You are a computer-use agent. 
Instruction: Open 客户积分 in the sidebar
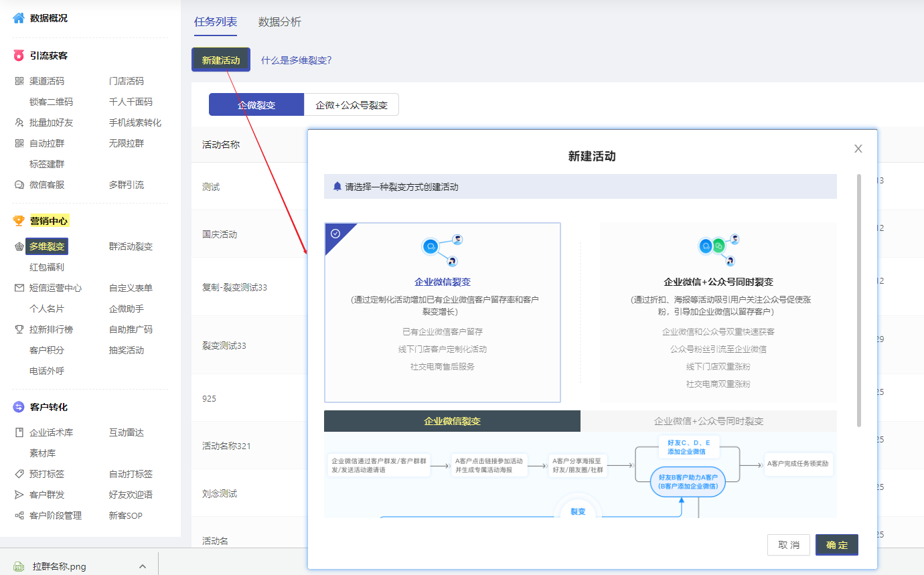pos(47,350)
